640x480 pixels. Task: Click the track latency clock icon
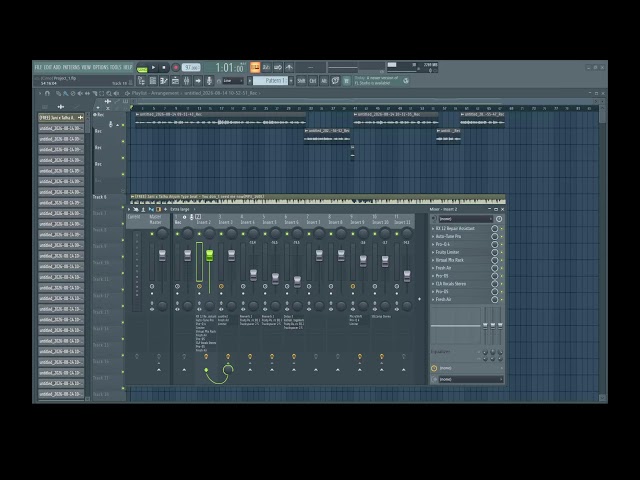pyautogui.click(x=499, y=219)
